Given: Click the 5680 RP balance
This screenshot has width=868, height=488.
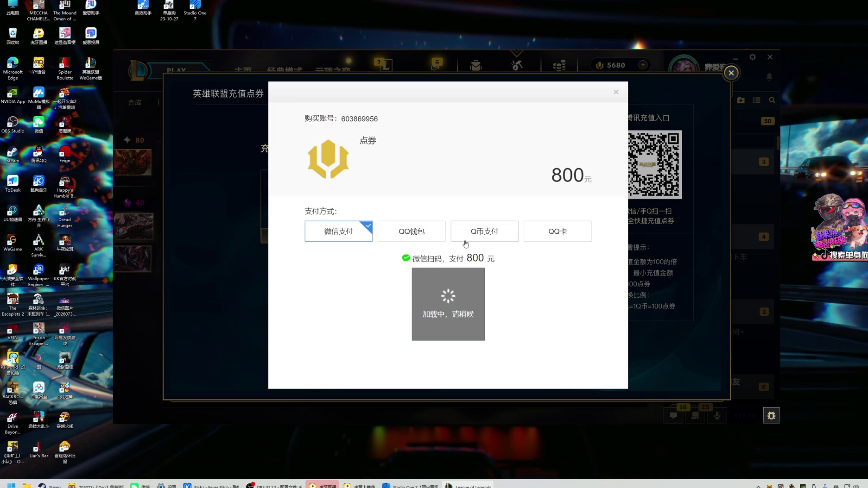Looking at the screenshot, I should click(x=611, y=65).
